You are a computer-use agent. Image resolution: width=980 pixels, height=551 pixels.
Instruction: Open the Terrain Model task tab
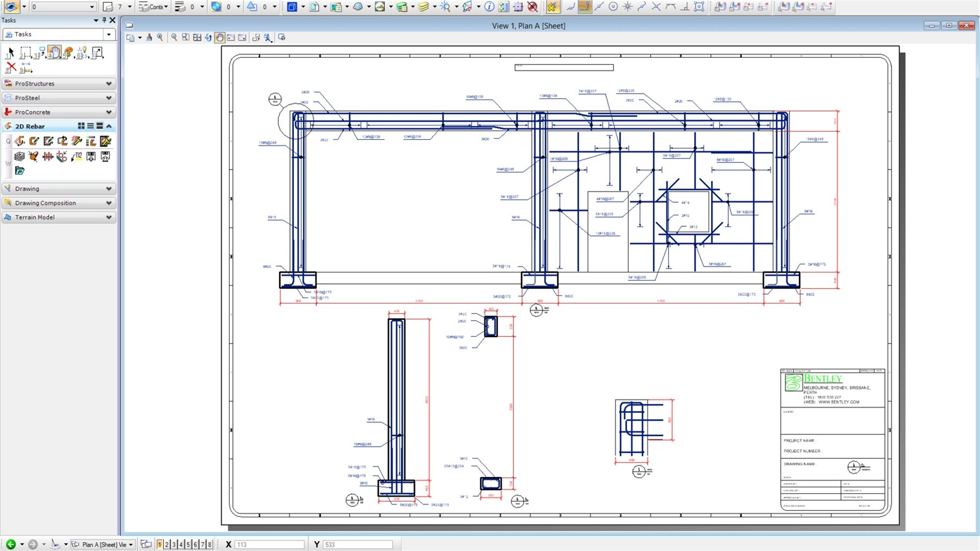point(58,217)
